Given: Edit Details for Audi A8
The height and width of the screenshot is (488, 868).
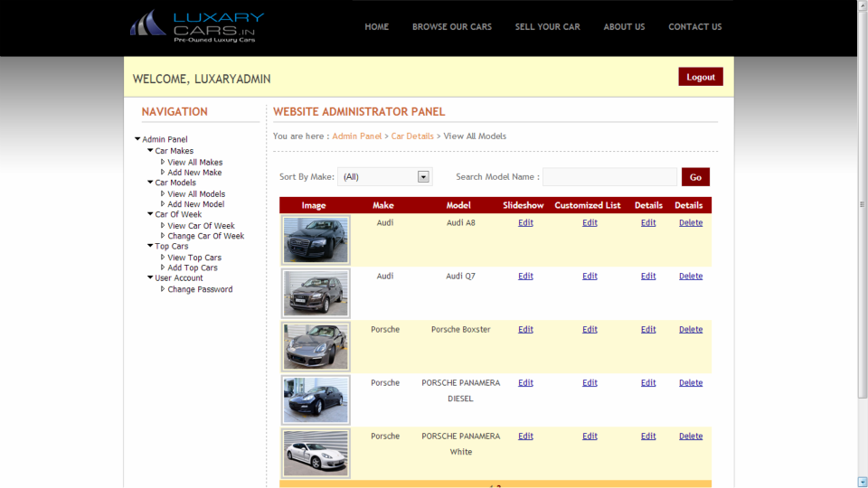Looking at the screenshot, I should (648, 222).
